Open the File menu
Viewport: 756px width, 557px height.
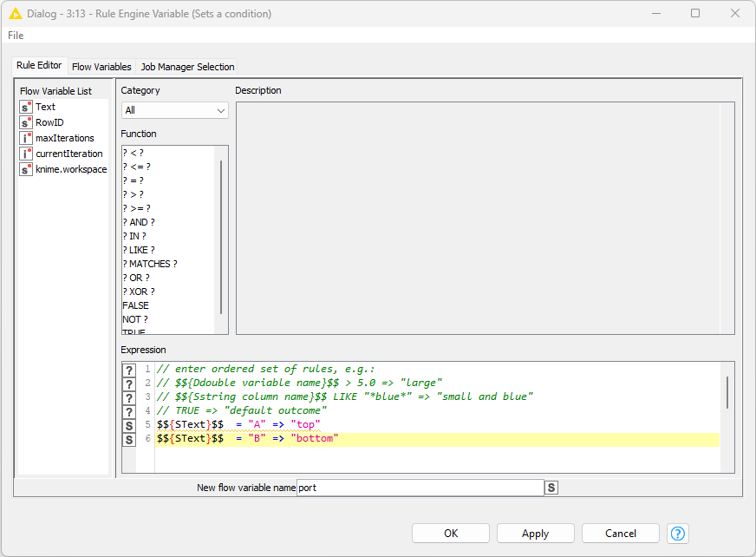[x=16, y=36]
